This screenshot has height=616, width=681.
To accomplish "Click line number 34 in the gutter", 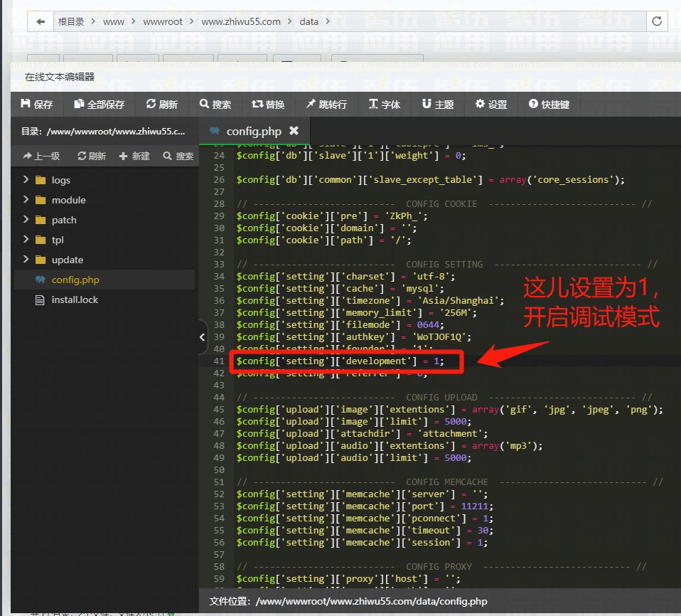I will click(219, 277).
